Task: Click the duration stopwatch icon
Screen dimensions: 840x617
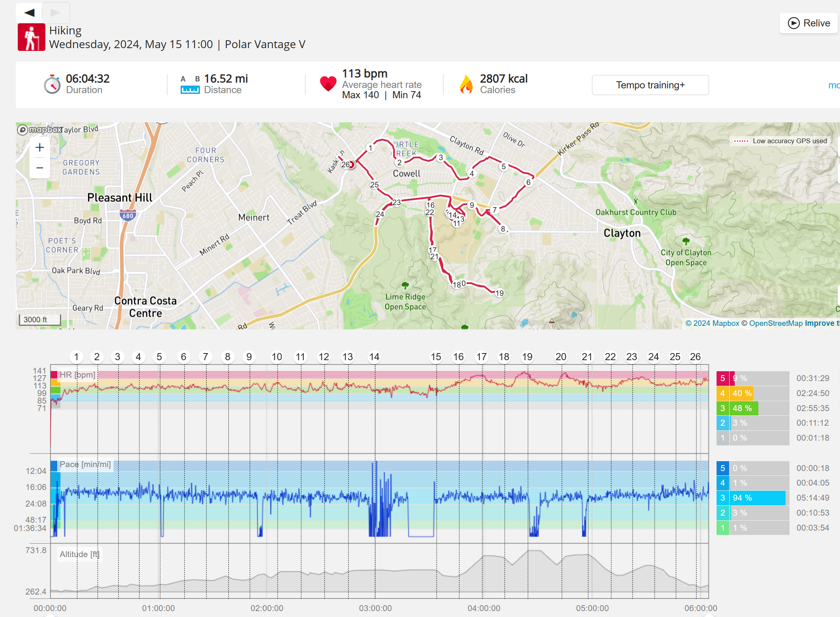Action: (52, 84)
